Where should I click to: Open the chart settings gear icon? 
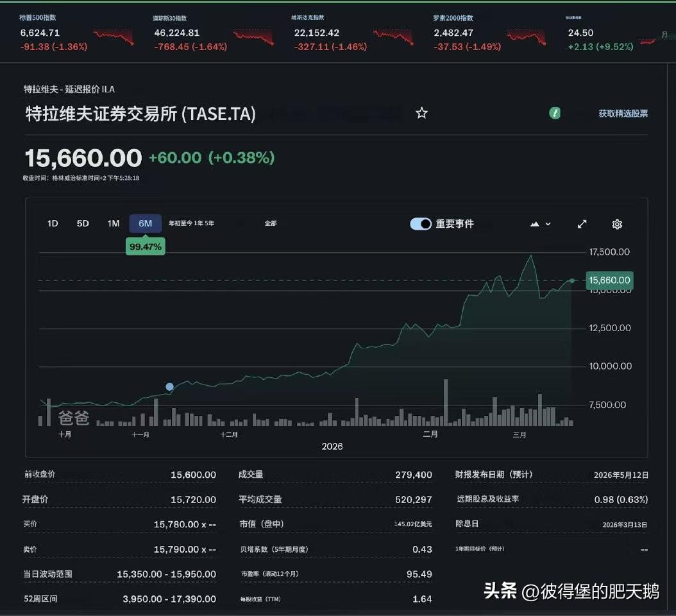pos(616,224)
